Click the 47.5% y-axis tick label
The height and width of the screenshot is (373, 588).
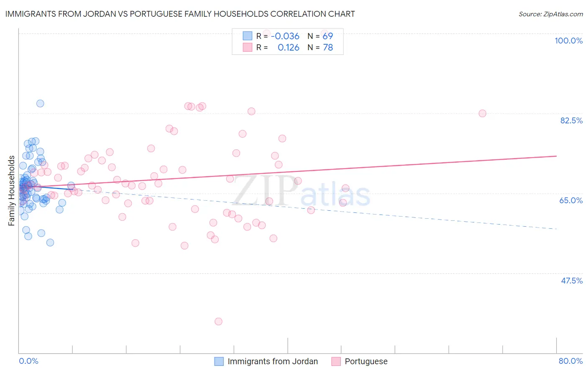(571, 281)
